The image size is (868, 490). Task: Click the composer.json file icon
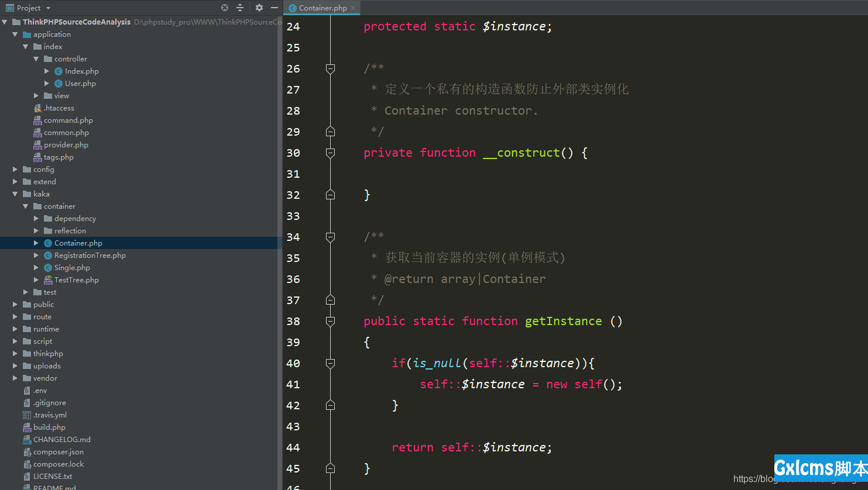pos(27,452)
